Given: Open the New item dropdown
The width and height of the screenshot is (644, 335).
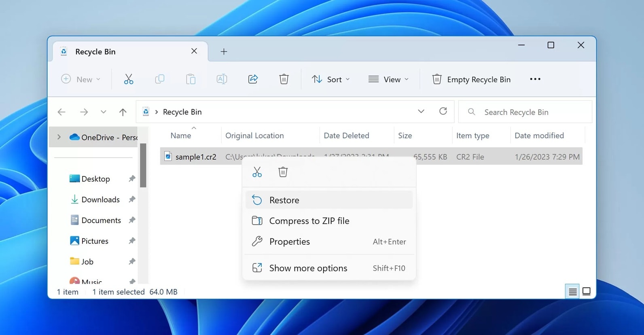Looking at the screenshot, I should [81, 79].
